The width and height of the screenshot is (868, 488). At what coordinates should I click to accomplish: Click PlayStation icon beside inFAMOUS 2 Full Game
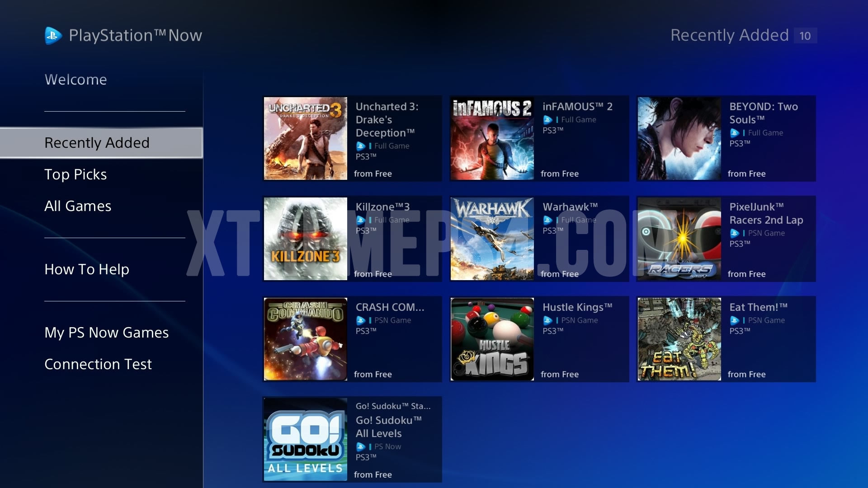point(547,120)
